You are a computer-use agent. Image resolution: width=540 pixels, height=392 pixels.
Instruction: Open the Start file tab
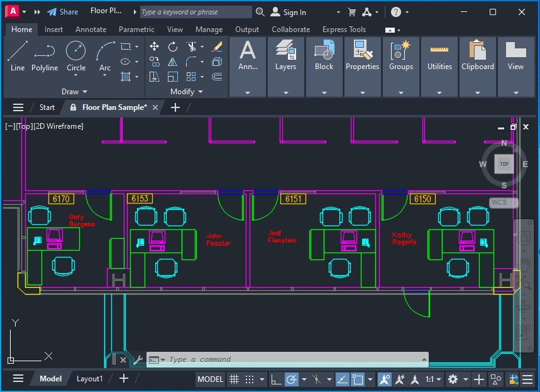coord(47,107)
